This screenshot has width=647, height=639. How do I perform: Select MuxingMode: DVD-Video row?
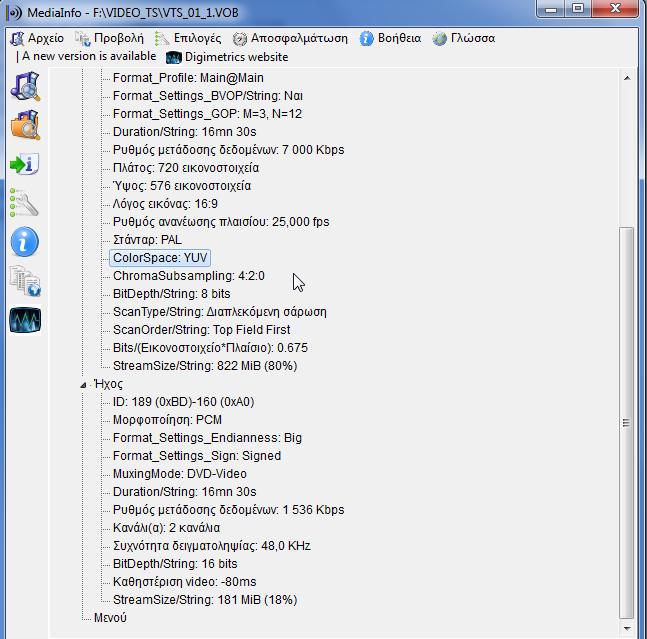pos(179,474)
